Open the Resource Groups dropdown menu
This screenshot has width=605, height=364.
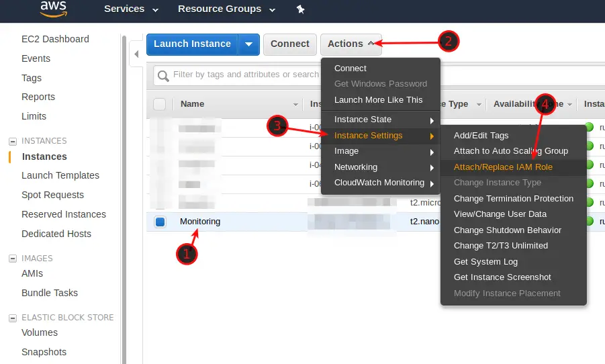coord(226,9)
